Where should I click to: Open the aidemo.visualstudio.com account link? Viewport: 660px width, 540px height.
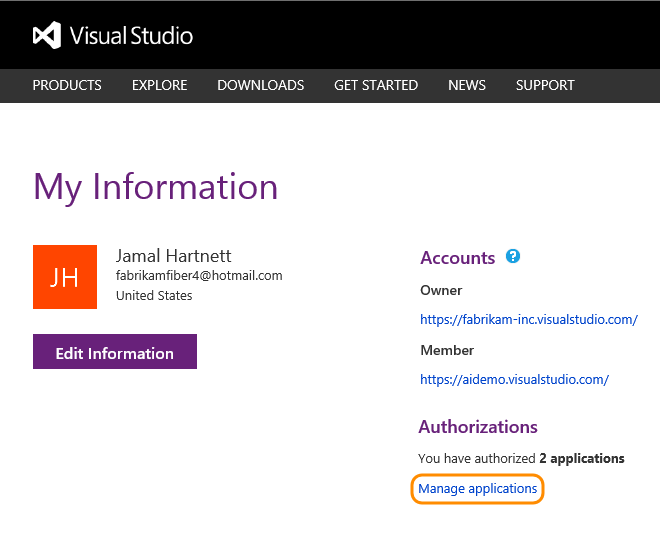(x=514, y=380)
